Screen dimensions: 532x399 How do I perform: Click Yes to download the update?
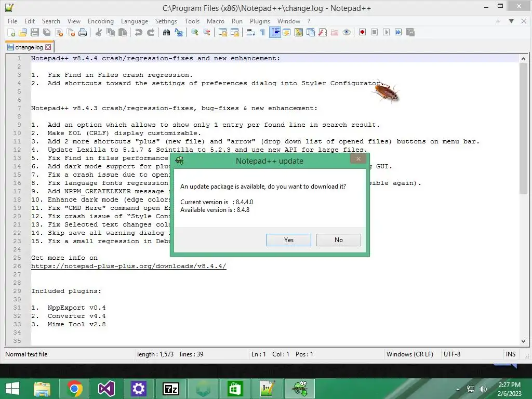point(289,240)
